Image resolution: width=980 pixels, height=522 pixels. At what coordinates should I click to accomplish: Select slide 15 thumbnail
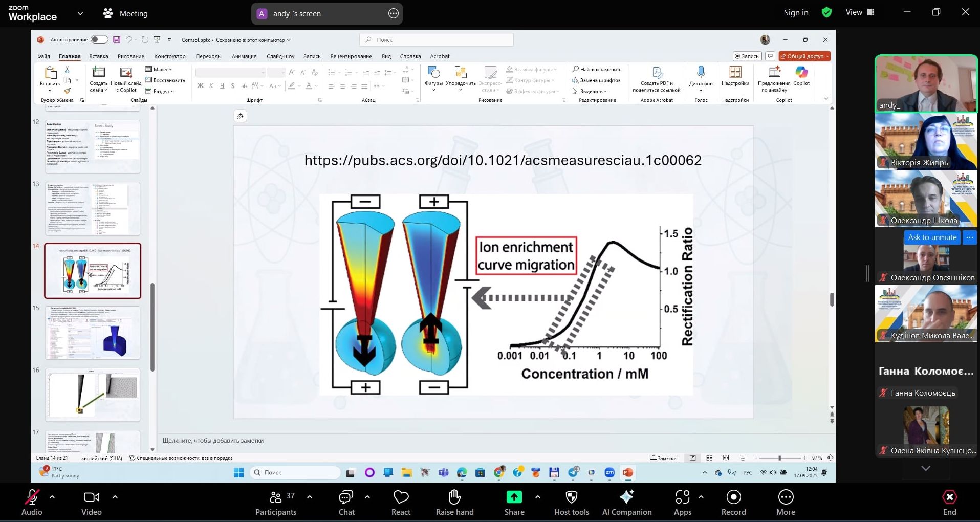click(x=93, y=333)
